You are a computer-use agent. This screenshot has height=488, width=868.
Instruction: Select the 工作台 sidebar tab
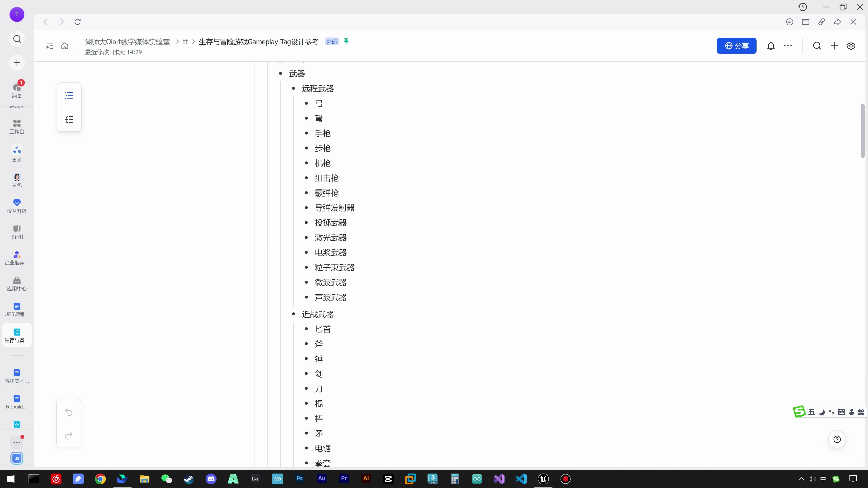pyautogui.click(x=17, y=127)
